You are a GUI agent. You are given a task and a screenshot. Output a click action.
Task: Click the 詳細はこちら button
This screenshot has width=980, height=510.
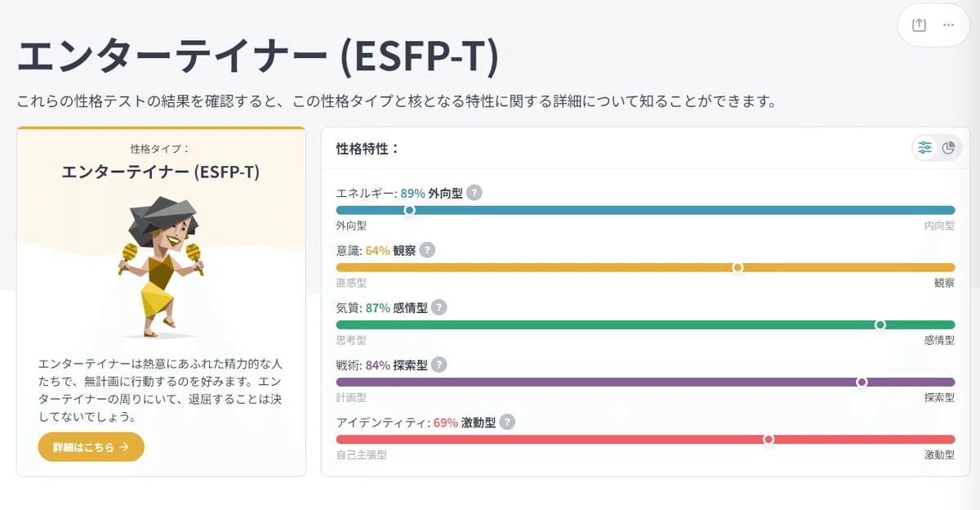(x=91, y=447)
